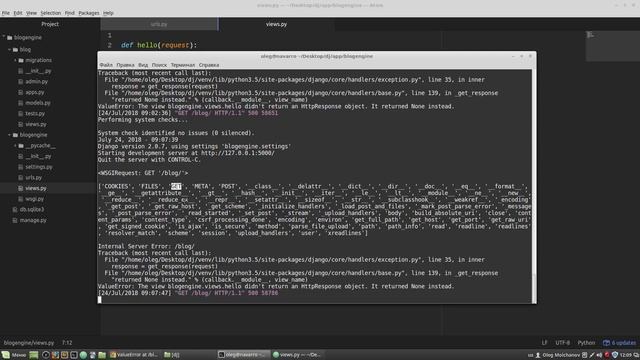Open wsgi.py file icon in tree
The height and width of the screenshot is (360, 640).
coord(21,199)
